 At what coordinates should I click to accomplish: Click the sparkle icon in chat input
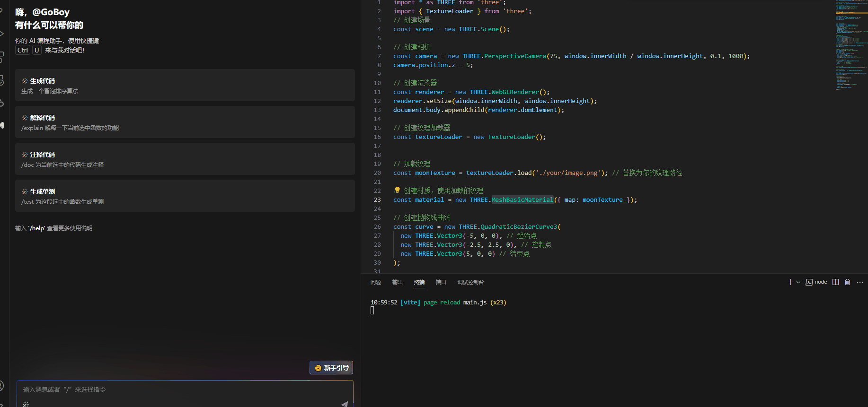pyautogui.click(x=26, y=404)
